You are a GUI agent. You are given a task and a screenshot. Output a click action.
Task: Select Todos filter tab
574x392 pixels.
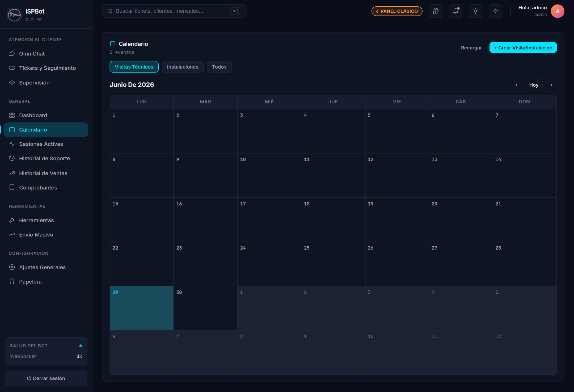pos(219,67)
